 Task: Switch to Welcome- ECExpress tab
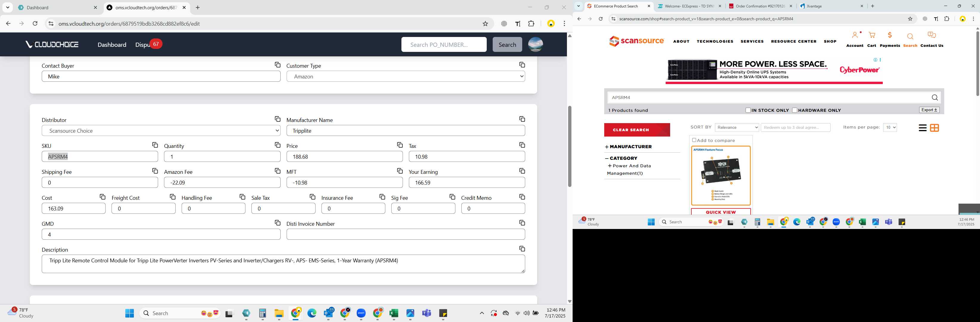click(689, 6)
